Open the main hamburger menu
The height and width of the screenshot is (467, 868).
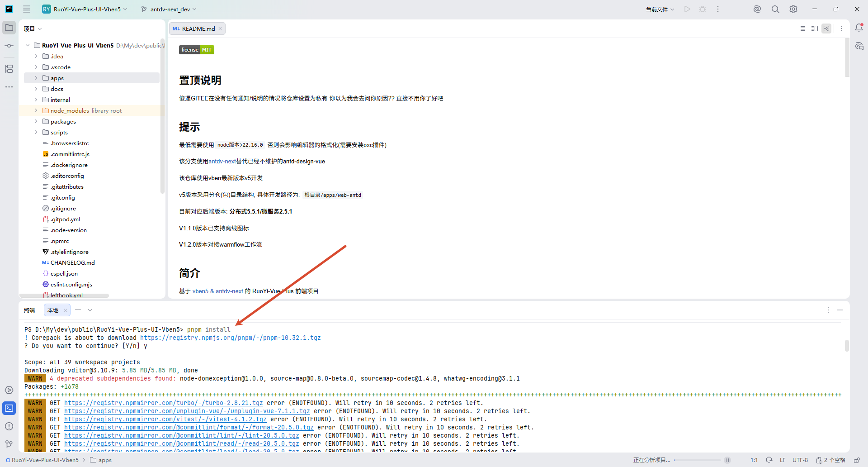click(27, 9)
